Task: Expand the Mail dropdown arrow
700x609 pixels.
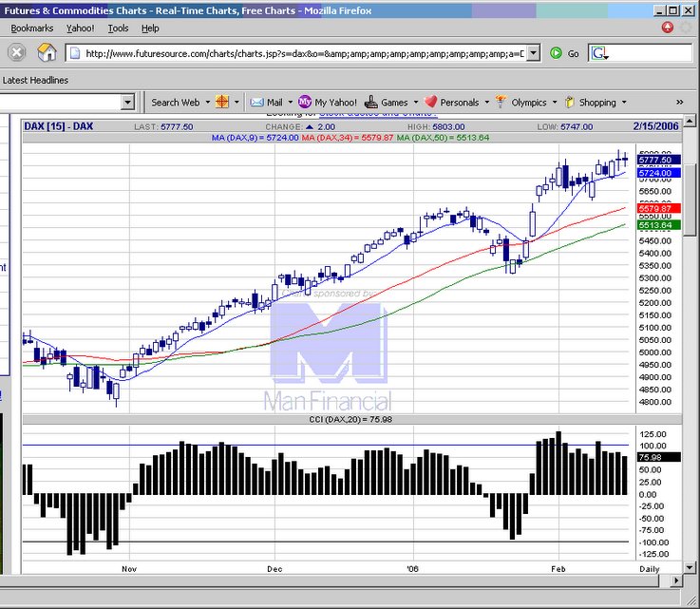Action: tap(291, 103)
